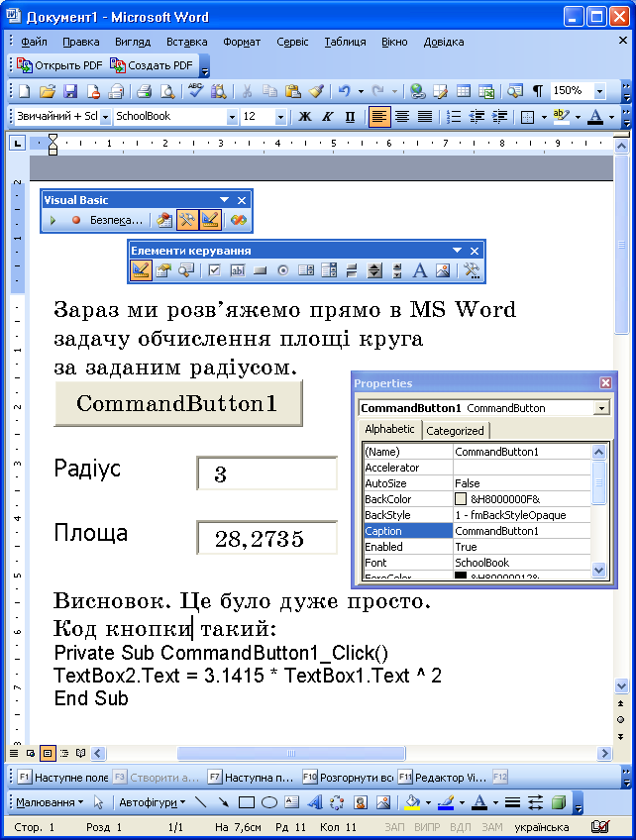Click Создать PDF button
Screen dimensions: 636x840
[x=152, y=65]
